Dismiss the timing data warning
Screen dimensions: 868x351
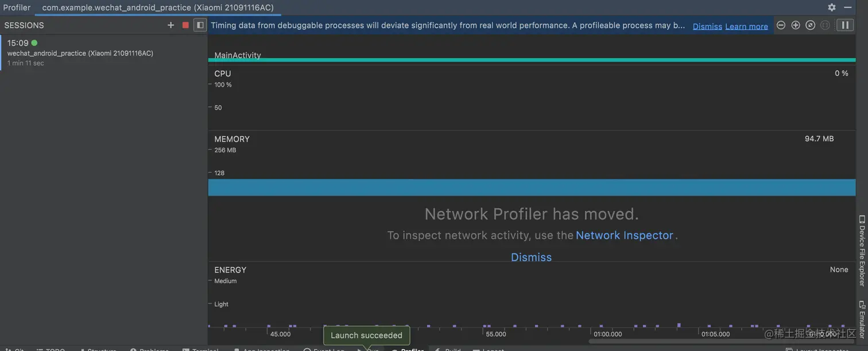pos(707,26)
